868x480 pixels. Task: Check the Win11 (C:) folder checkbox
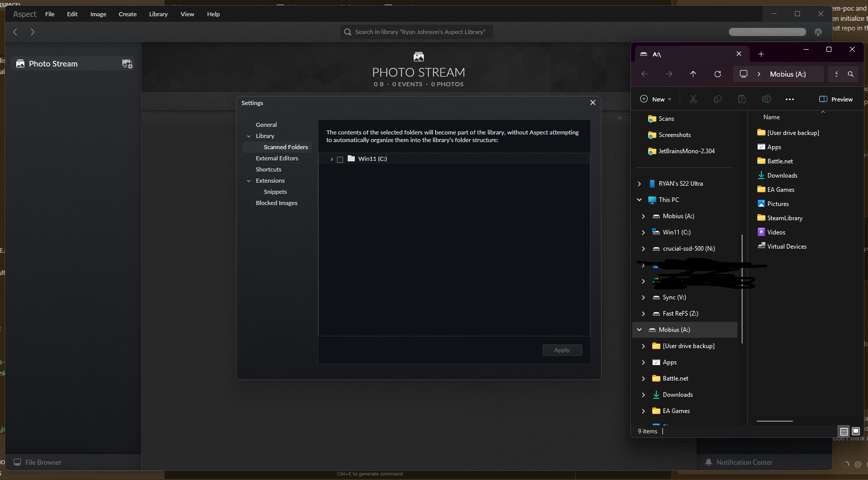click(340, 159)
